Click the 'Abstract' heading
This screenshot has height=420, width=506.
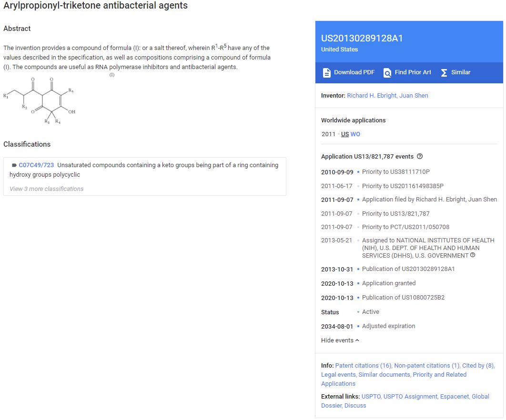click(17, 29)
